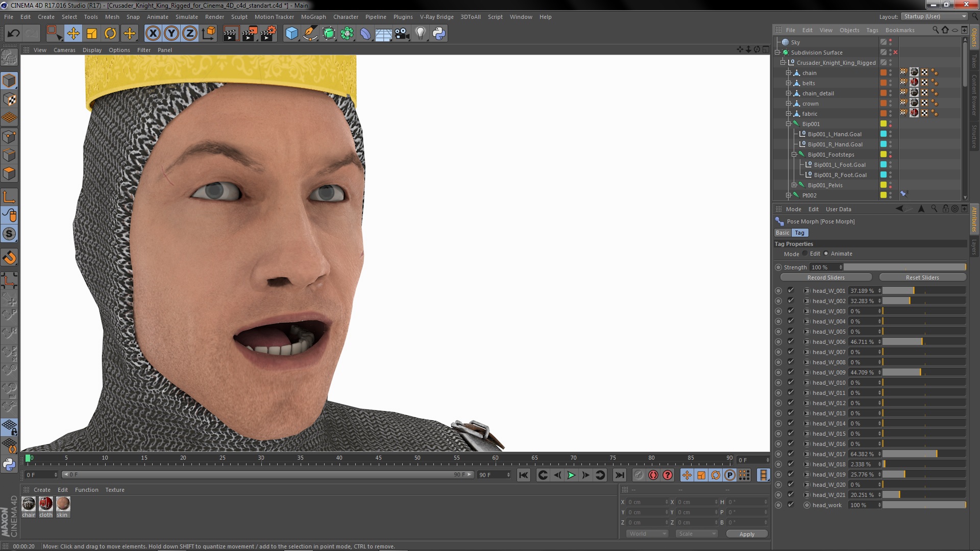Go to the start of animation

[524, 475]
